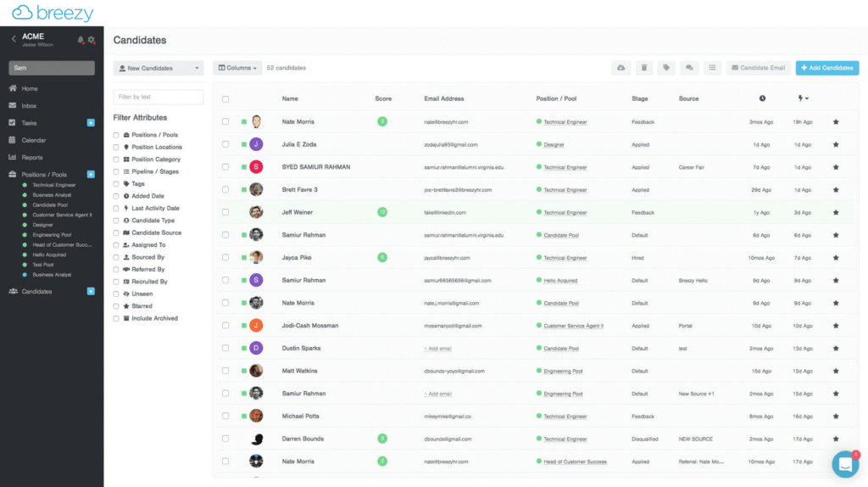868x487 pixels.
Task: Select the checkbox for Brett Favre 3
Action: [225, 189]
